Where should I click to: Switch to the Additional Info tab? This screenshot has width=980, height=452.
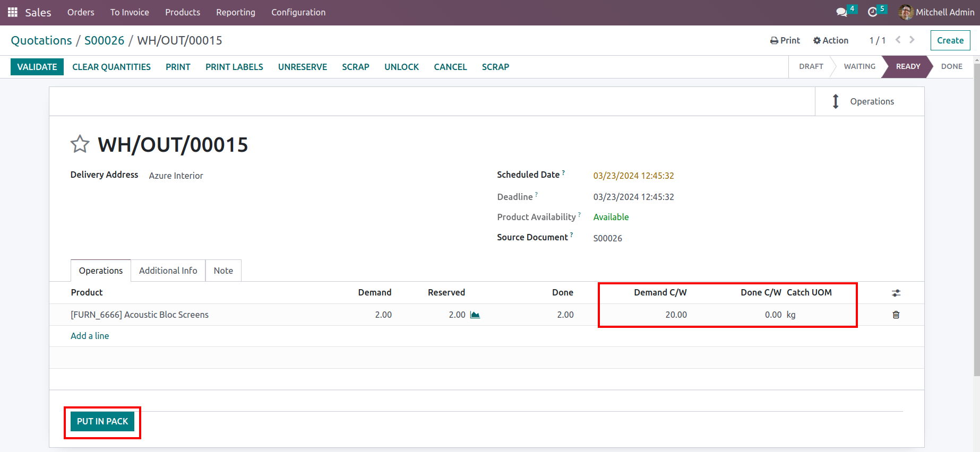click(168, 271)
